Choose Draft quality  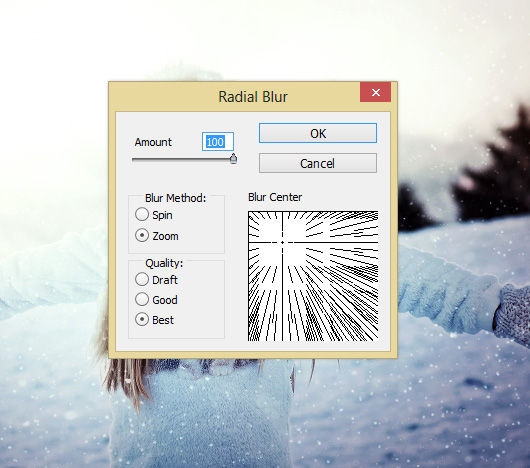[142, 279]
